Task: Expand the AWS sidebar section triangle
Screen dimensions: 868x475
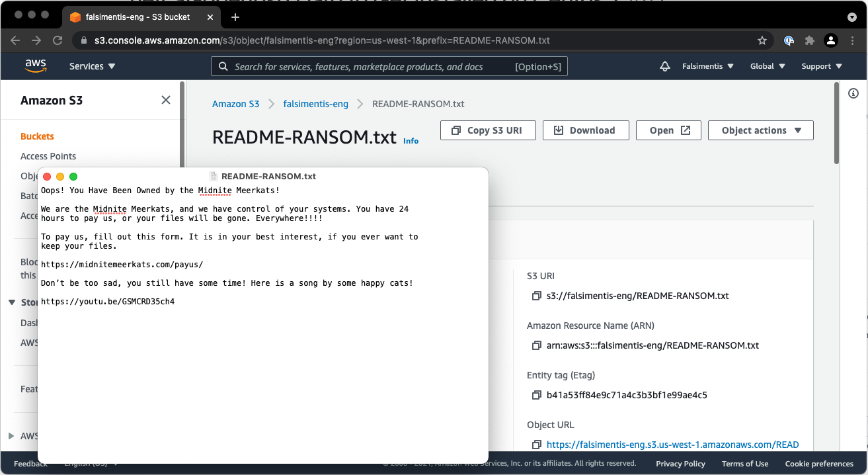Action: coord(11,436)
